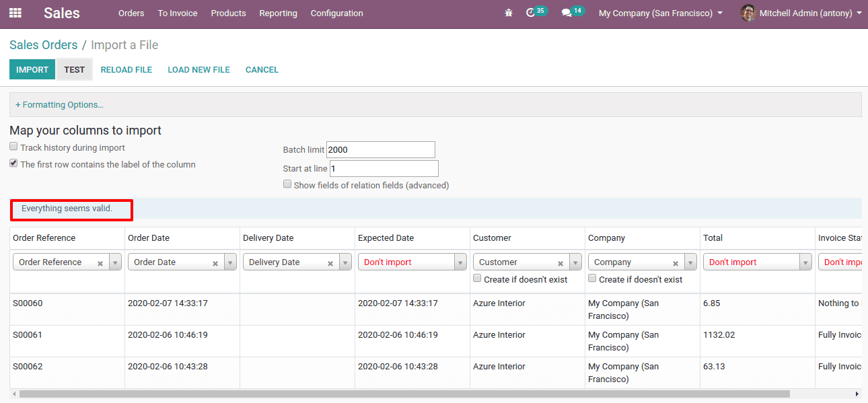Open chat messages icon with 14 badge

coord(573,12)
